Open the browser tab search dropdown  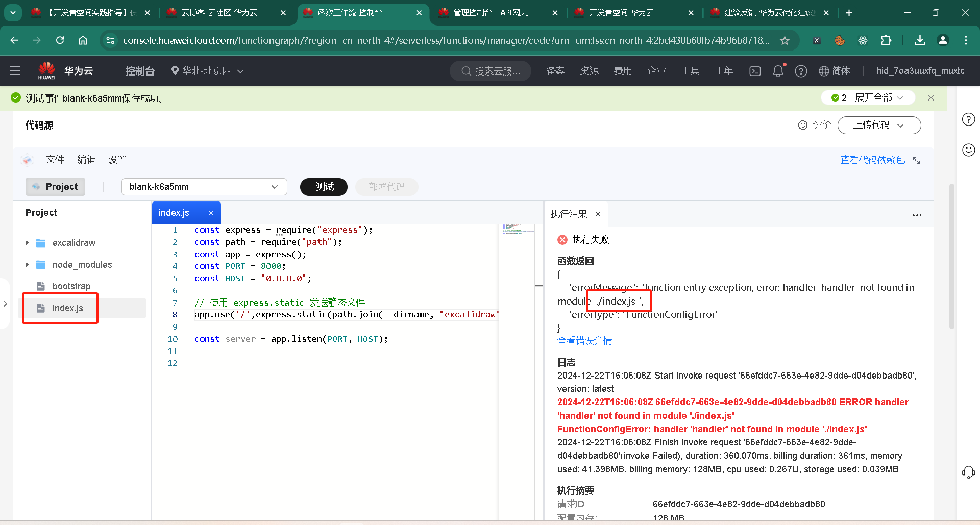13,13
